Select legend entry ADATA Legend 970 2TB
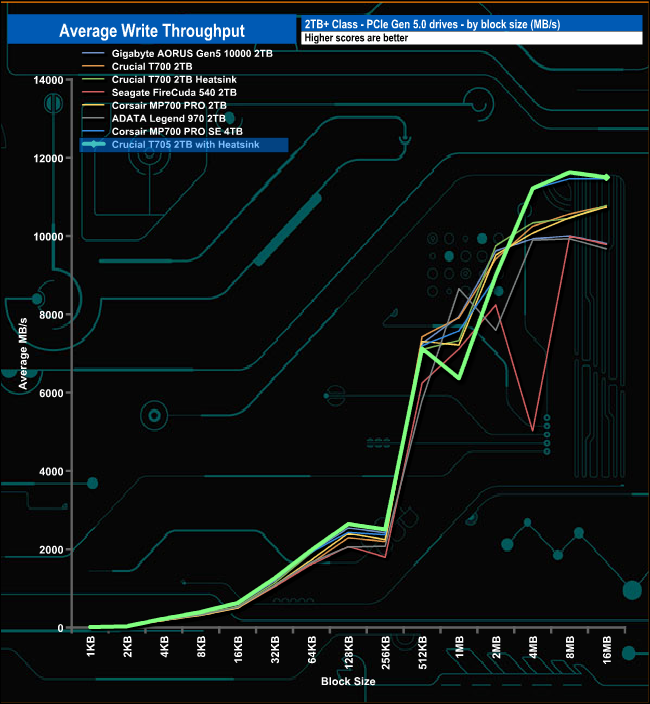 point(168,119)
